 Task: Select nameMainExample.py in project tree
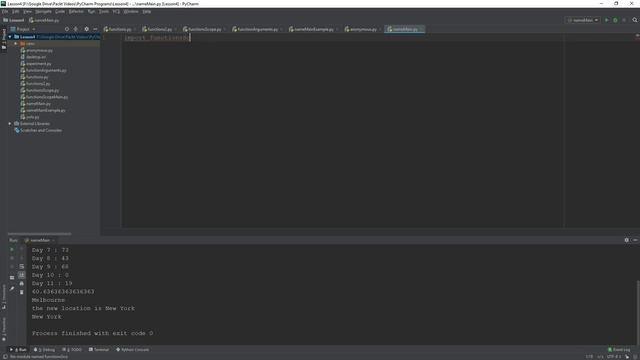[x=45, y=111]
